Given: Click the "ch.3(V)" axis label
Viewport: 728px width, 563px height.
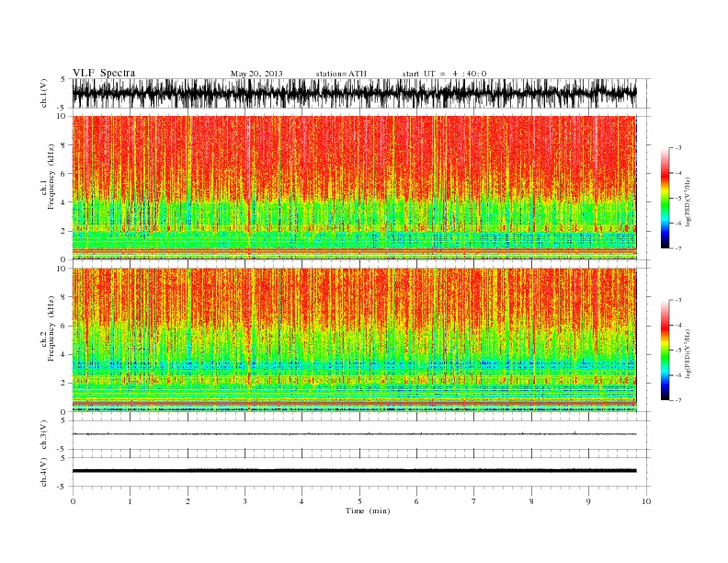Looking at the screenshot, I should pos(44,435).
